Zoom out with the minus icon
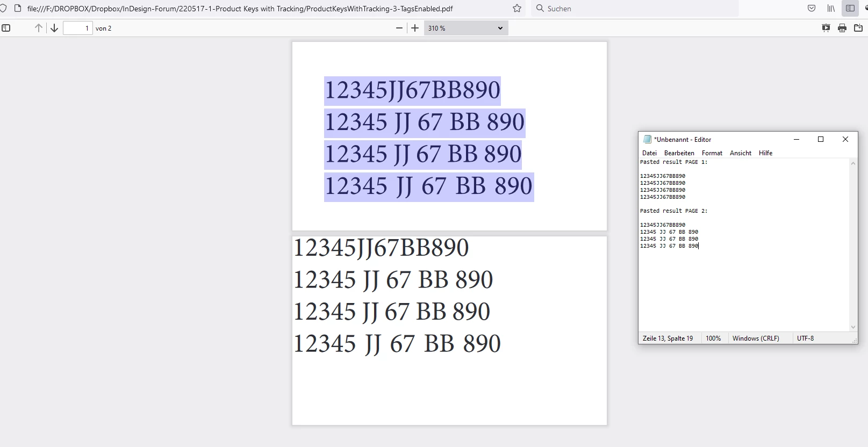Viewport: 868px width, 447px height. pyautogui.click(x=399, y=28)
